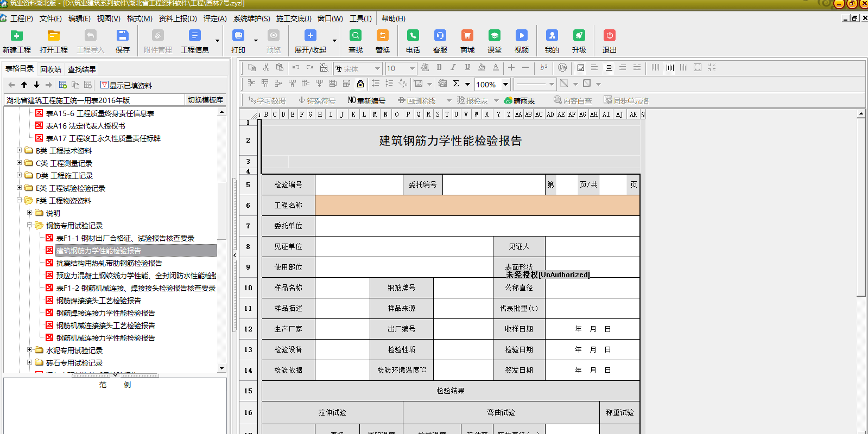Click the 升级 (upgrade) rocket icon

point(579,36)
